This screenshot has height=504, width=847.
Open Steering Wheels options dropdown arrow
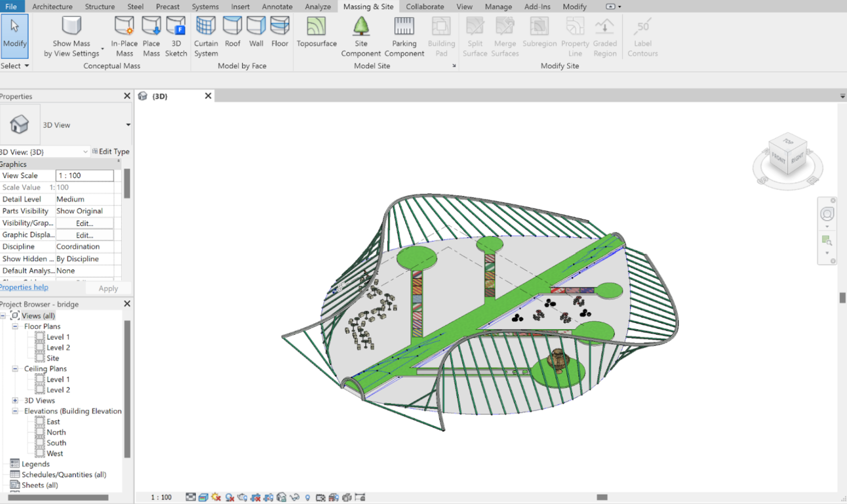827,227
